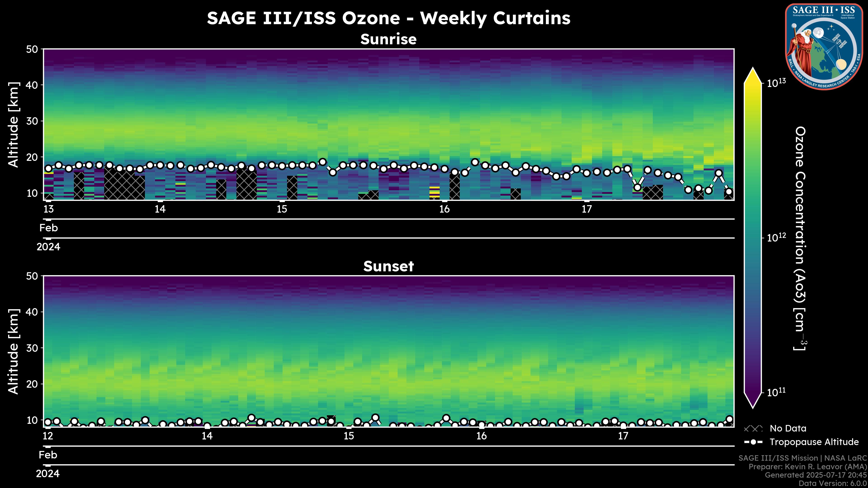The width and height of the screenshot is (868, 488).
Task: Click the last tropopause marker in Sunset plot
Action: click(x=729, y=419)
